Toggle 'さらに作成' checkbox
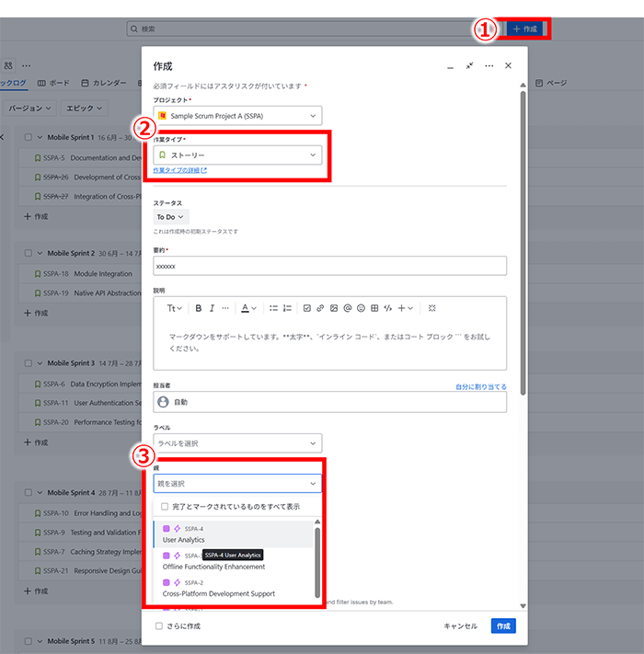This screenshot has height=654, width=644. click(159, 625)
